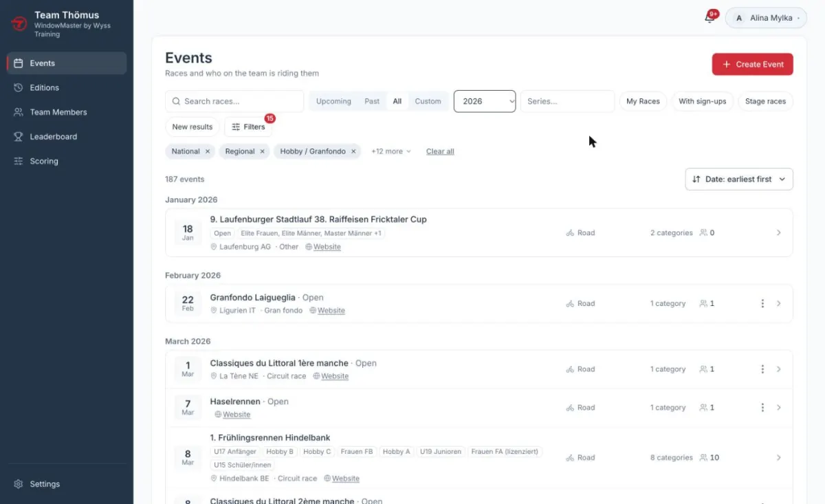Click the Team Thömus logo icon

point(19,23)
